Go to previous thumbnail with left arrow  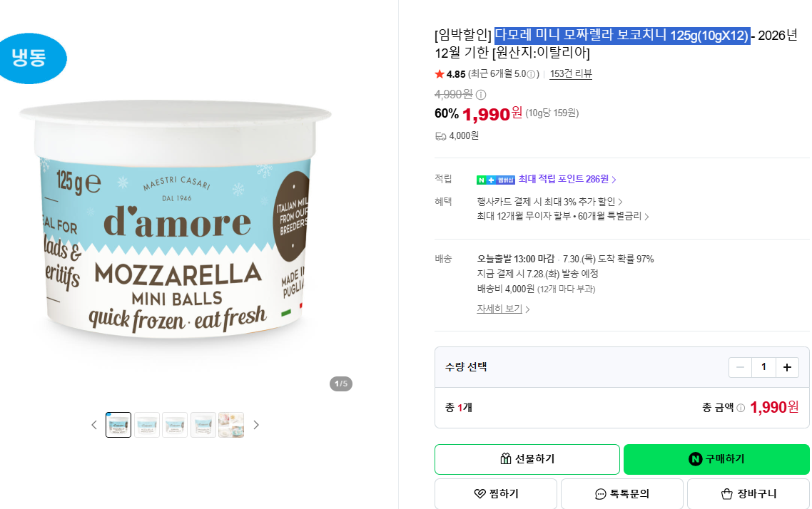[94, 425]
